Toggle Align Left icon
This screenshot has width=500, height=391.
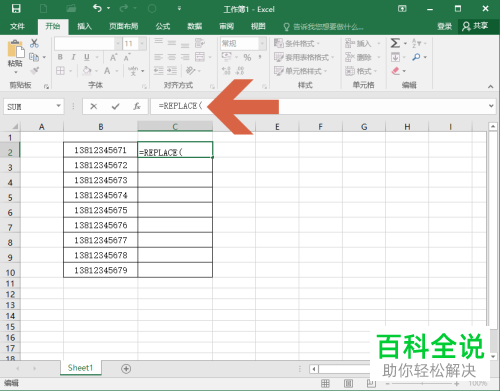pos(158,57)
